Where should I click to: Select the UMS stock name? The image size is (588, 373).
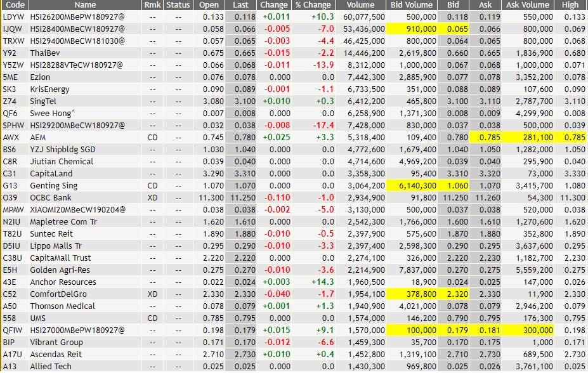(38, 318)
